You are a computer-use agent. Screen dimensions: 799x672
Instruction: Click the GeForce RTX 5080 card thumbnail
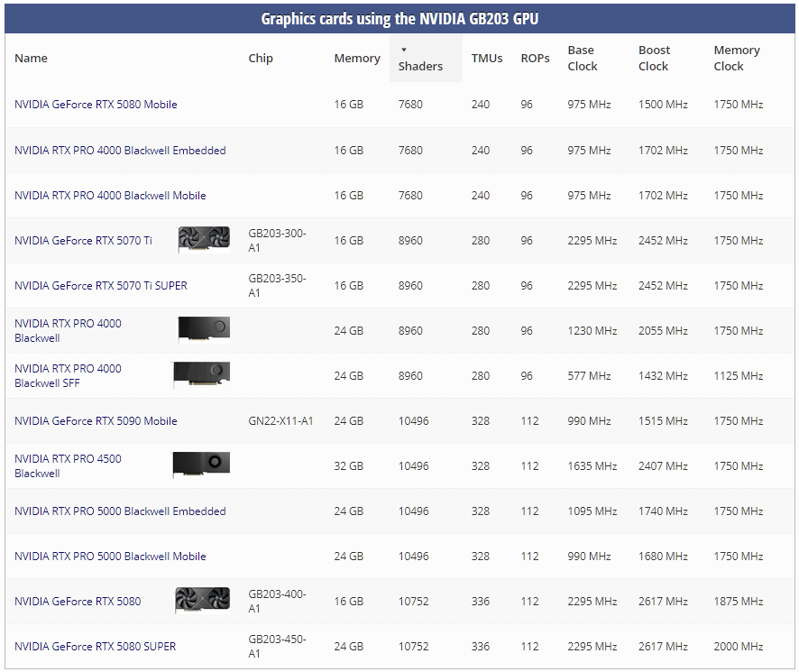coord(203,600)
